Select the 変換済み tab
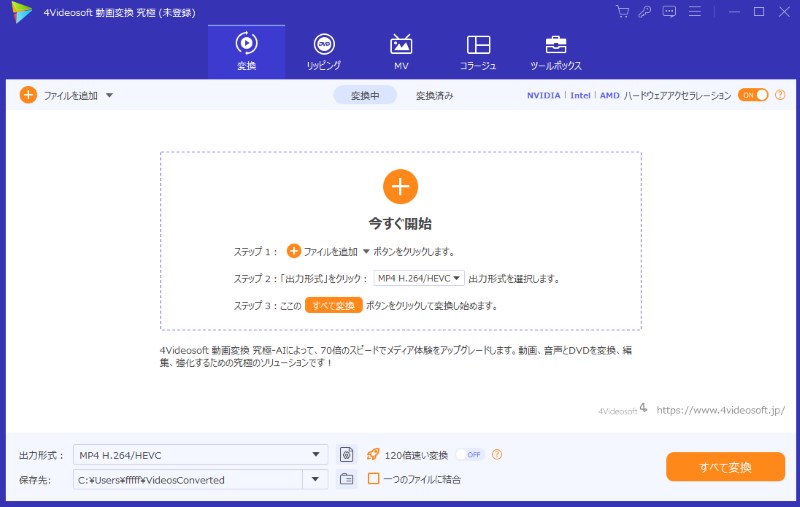800x507 pixels. (x=434, y=95)
